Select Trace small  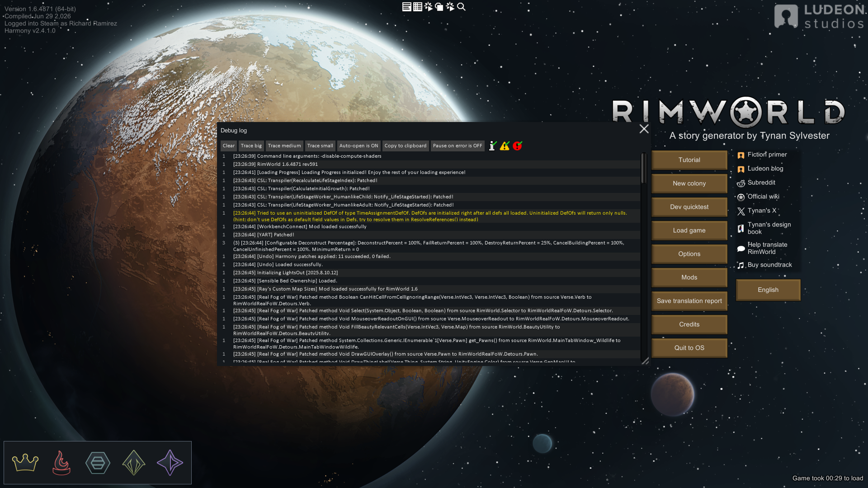coord(320,145)
